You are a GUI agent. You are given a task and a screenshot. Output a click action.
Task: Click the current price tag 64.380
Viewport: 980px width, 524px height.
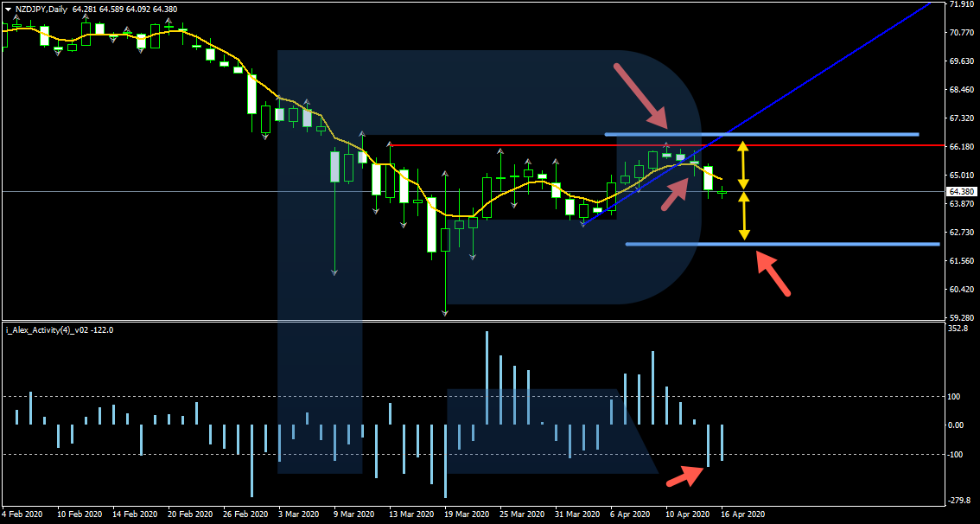(960, 191)
